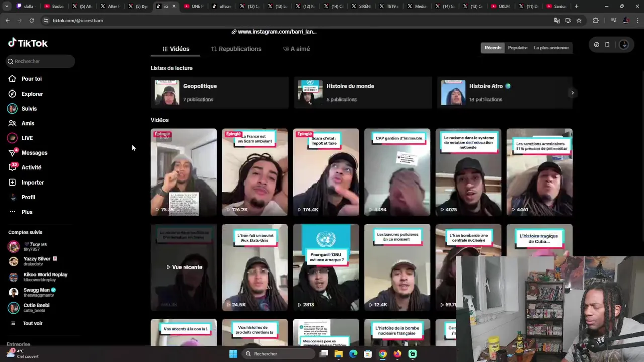Switch to Sardoc YouTube browser tab
The width and height of the screenshot is (644, 362).
click(x=556, y=6)
